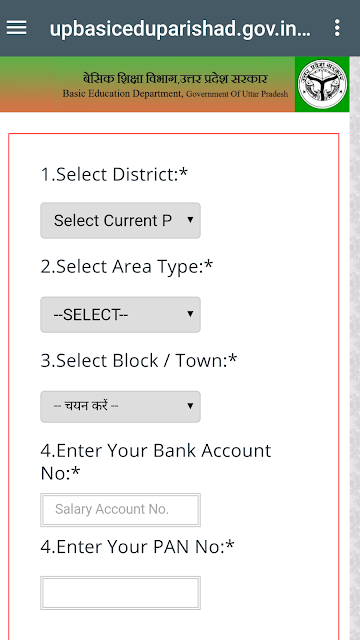Open the hamburger navigation menu
The width and height of the screenshot is (360, 640).
(17, 28)
